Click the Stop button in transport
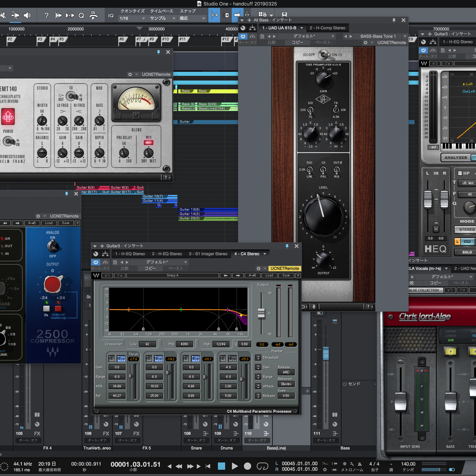This screenshot has width=476, height=476. (222, 466)
